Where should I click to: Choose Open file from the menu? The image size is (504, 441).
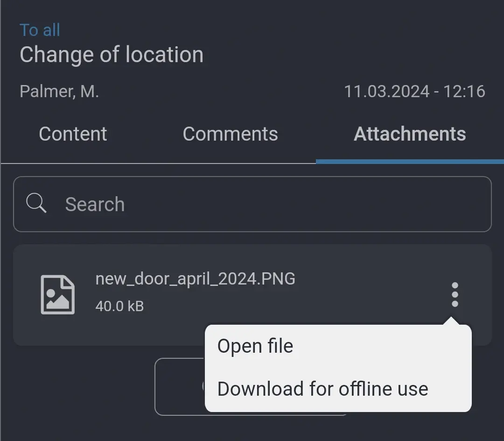tap(255, 346)
